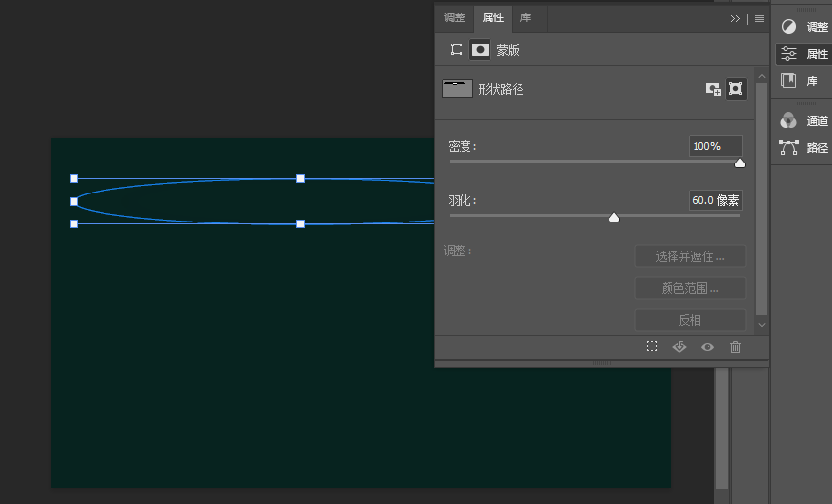Collapse panel with double-arrow icon
The image size is (832, 504).
pos(735,19)
